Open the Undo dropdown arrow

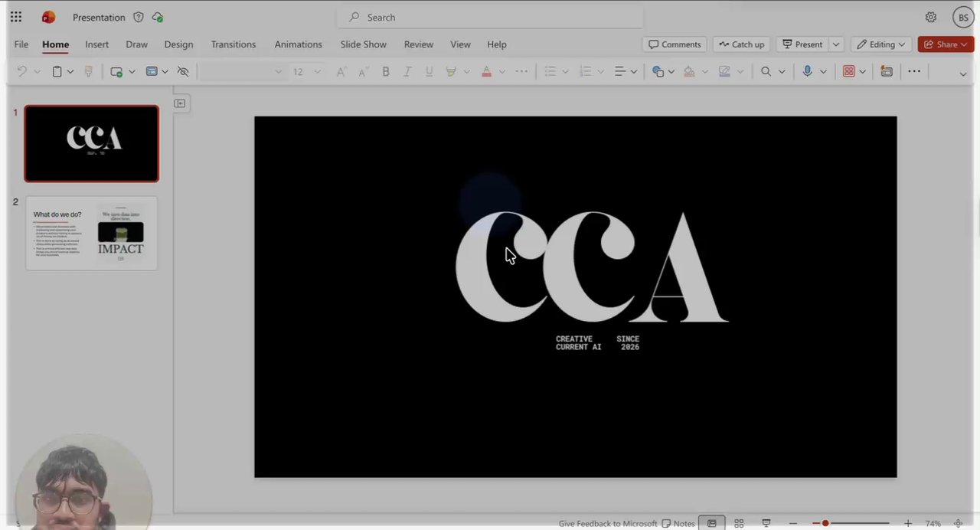click(36, 71)
